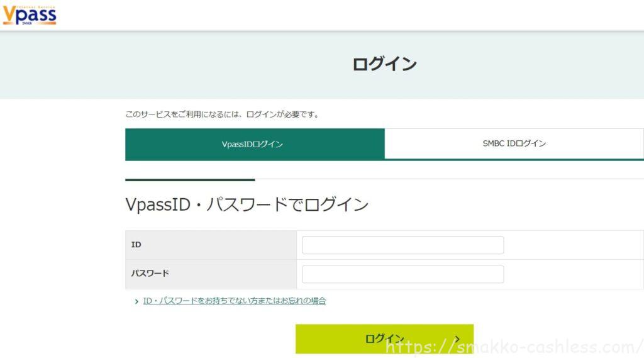Open the ID・パスワードをお忘れの場合 link

click(x=234, y=301)
